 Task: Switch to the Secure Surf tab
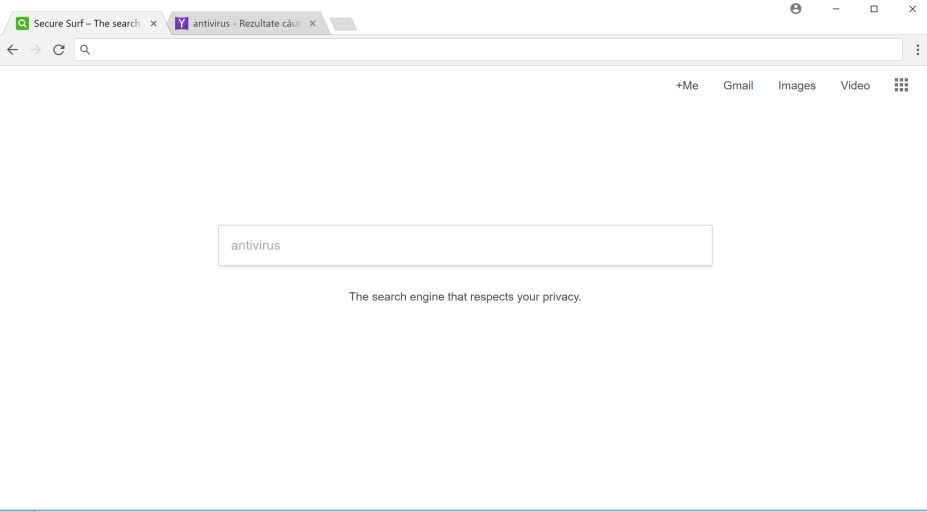86,24
